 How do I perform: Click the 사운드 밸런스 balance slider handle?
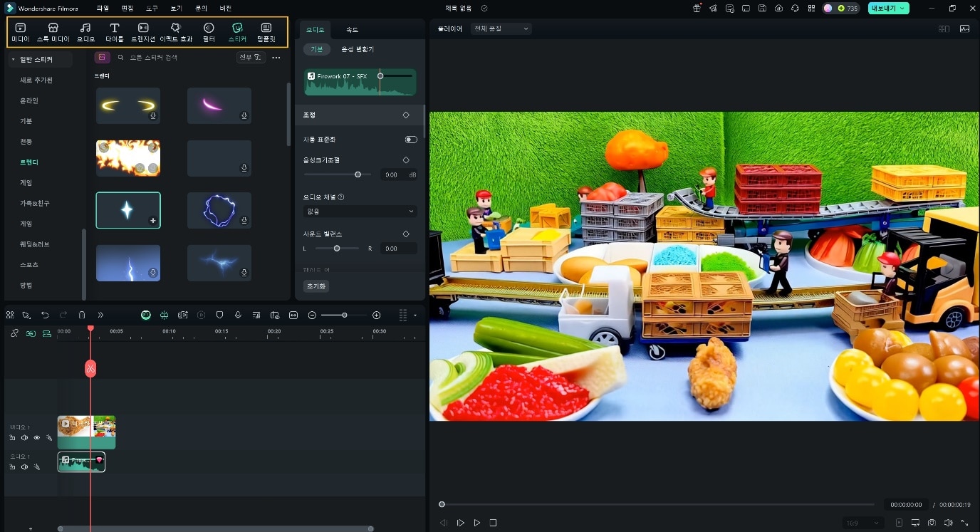tap(337, 249)
